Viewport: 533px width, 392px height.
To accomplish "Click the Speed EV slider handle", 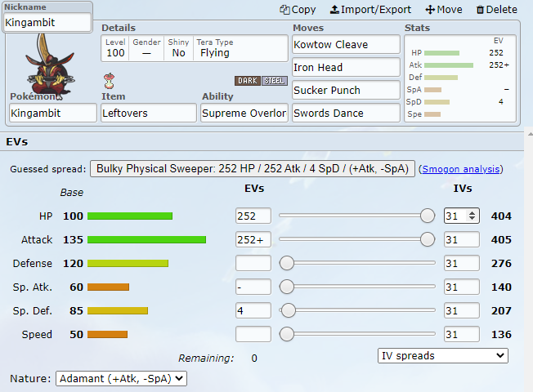I will (x=287, y=334).
